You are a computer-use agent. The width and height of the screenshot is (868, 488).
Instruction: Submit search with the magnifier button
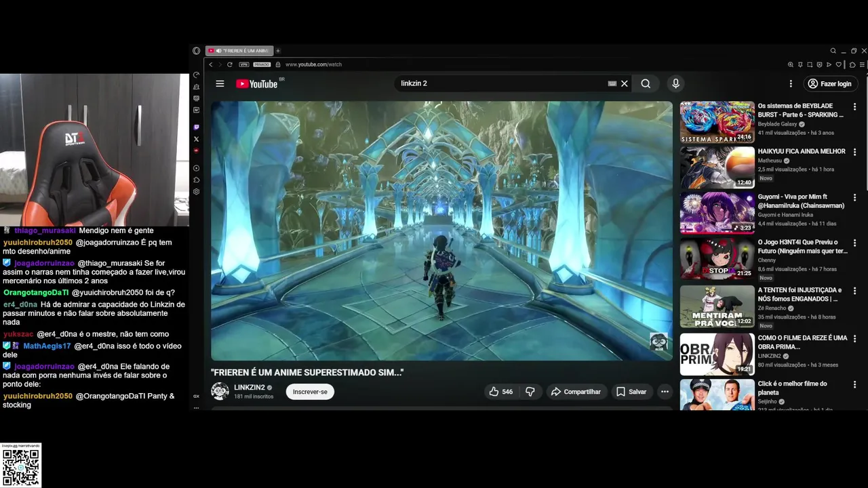point(646,83)
